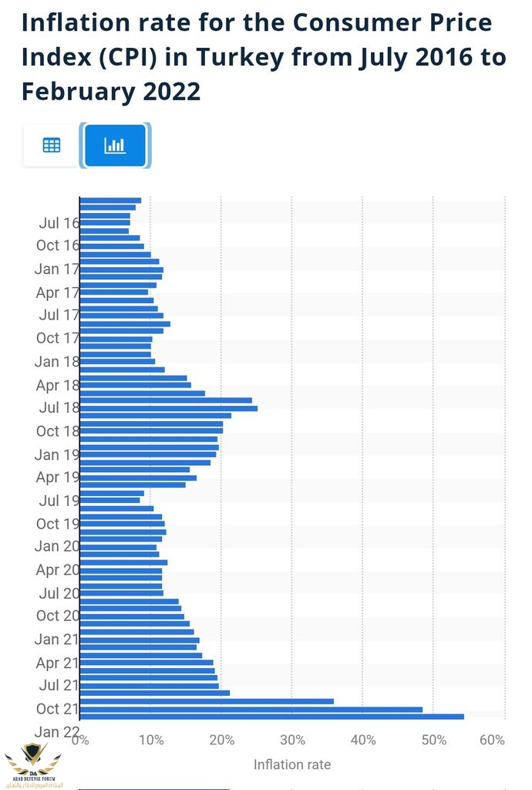
Task: Click the 30% x-axis tick label
Action: 292,740
